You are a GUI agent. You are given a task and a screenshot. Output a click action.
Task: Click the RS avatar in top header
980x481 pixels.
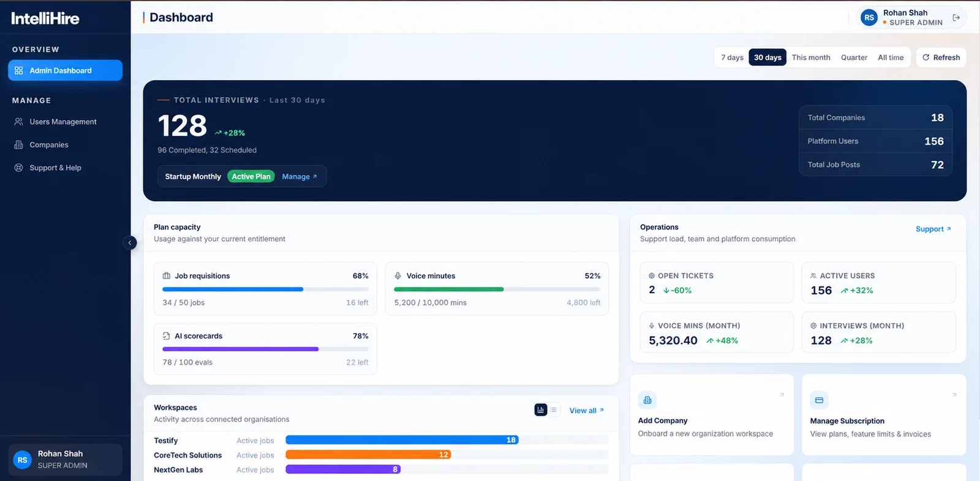(869, 18)
